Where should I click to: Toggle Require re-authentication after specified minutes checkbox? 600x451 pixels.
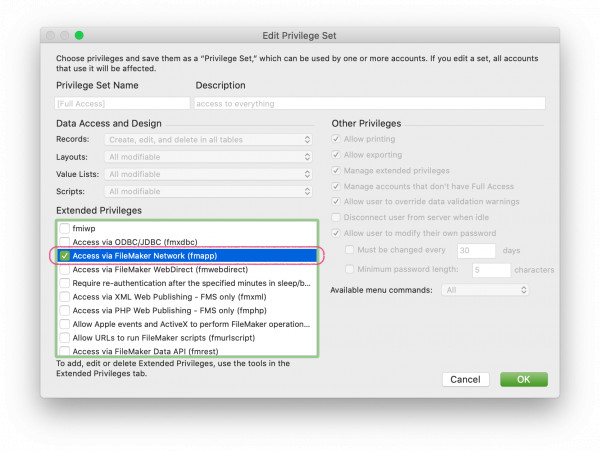(65, 283)
